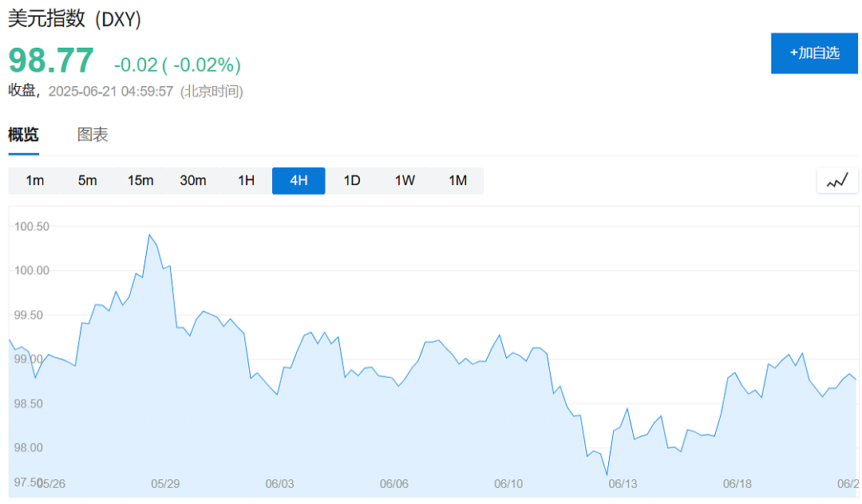Viewport: 862px width, 504px height.
Task: Select the 15m interval button
Action: coord(140,181)
